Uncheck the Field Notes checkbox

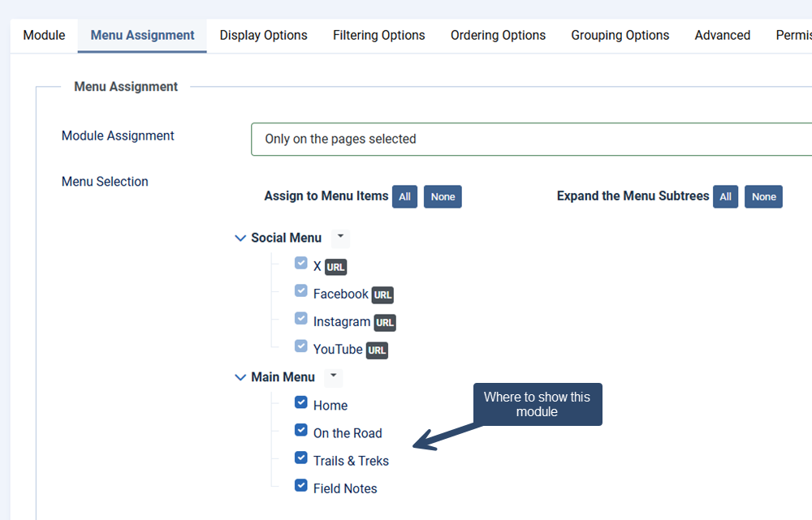[x=301, y=485]
